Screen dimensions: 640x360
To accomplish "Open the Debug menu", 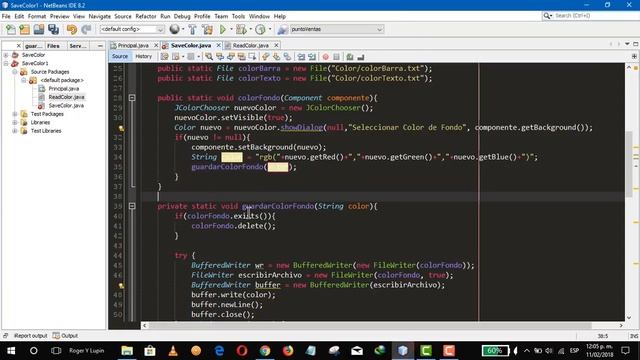I will (182, 16).
